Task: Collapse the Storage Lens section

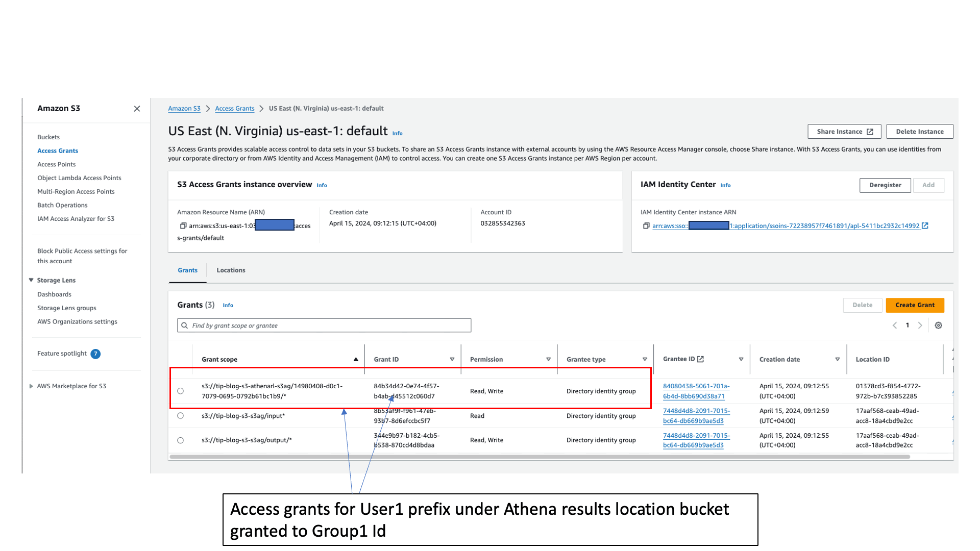Action: [x=31, y=280]
